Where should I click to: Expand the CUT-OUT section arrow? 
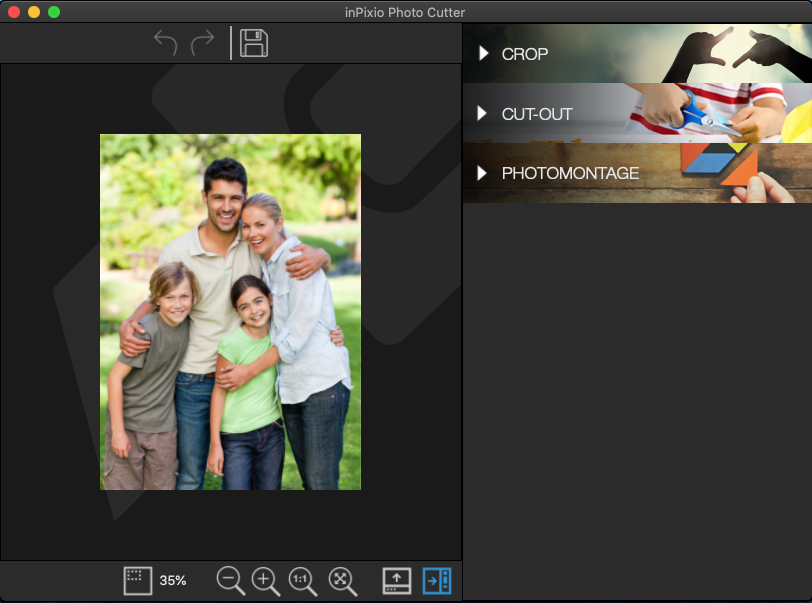click(x=481, y=113)
